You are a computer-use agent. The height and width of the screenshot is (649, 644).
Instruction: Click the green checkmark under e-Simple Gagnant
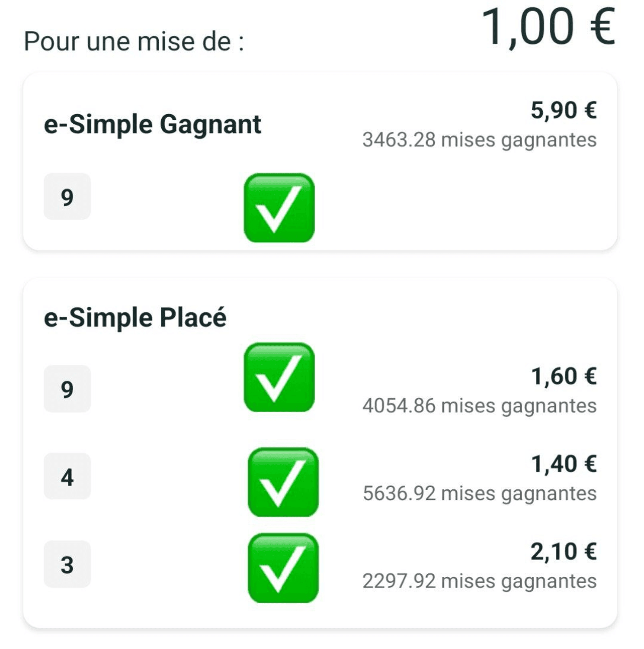[279, 208]
